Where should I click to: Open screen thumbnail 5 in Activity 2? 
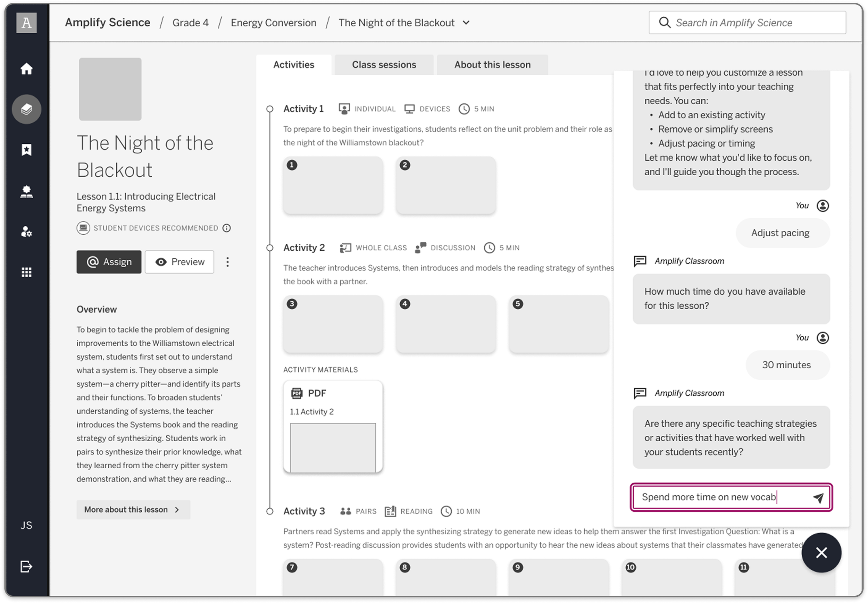click(x=559, y=324)
